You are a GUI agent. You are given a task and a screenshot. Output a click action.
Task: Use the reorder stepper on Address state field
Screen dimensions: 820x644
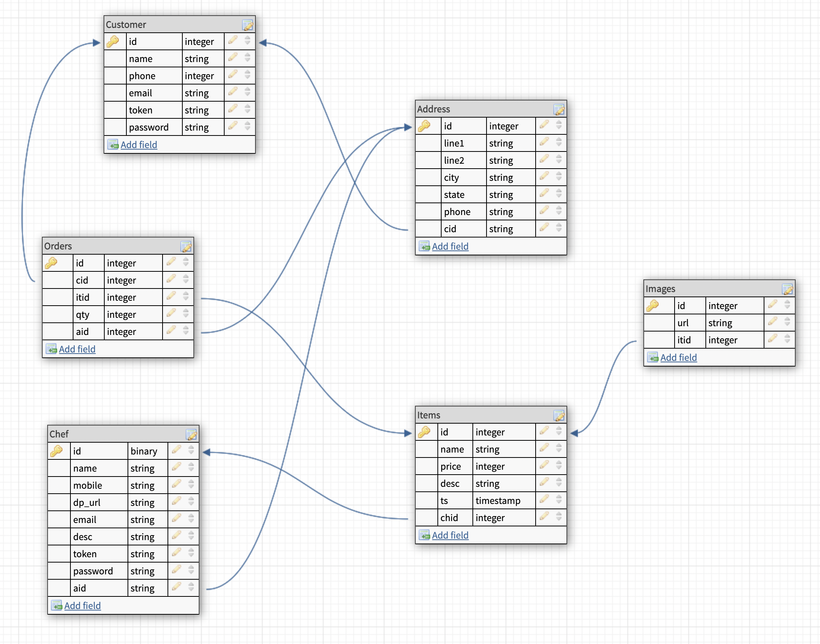558,194
